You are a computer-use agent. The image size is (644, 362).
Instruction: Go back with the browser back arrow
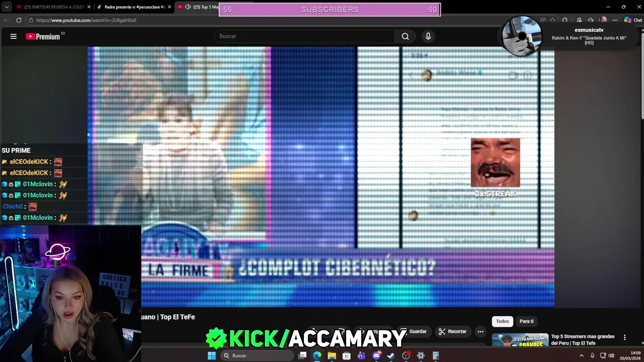click(7, 20)
